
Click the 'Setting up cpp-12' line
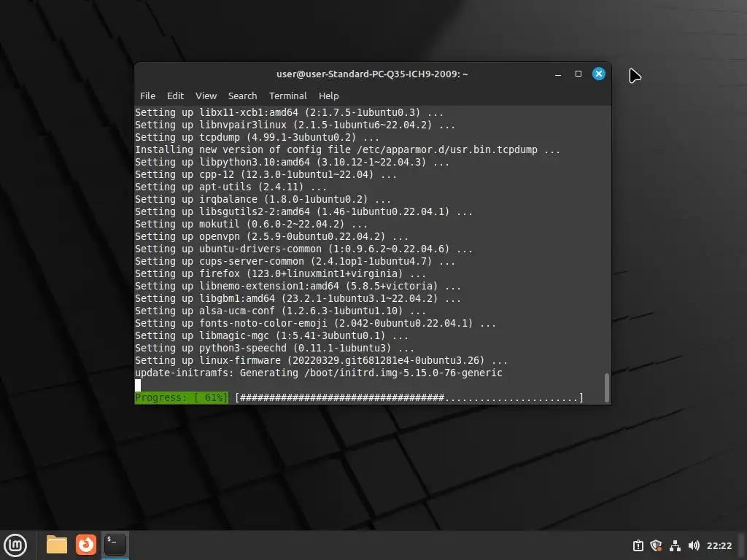click(x=266, y=175)
